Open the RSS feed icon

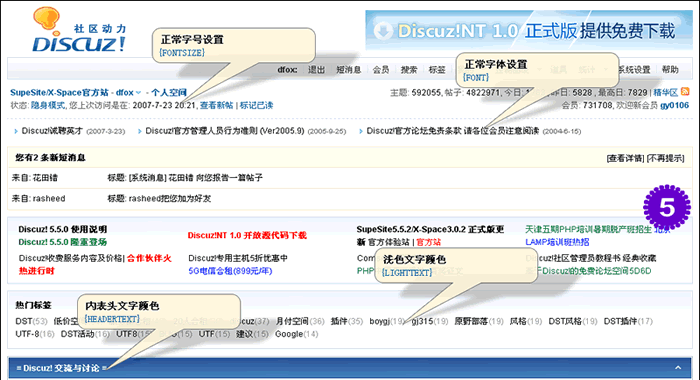[685, 92]
